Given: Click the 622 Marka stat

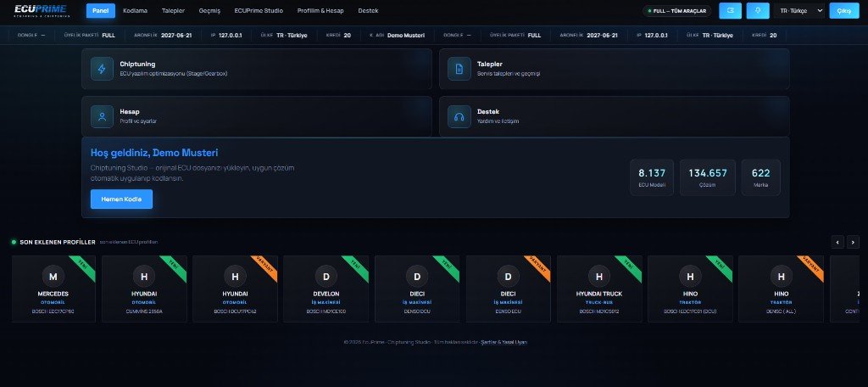Looking at the screenshot, I should coord(760,177).
